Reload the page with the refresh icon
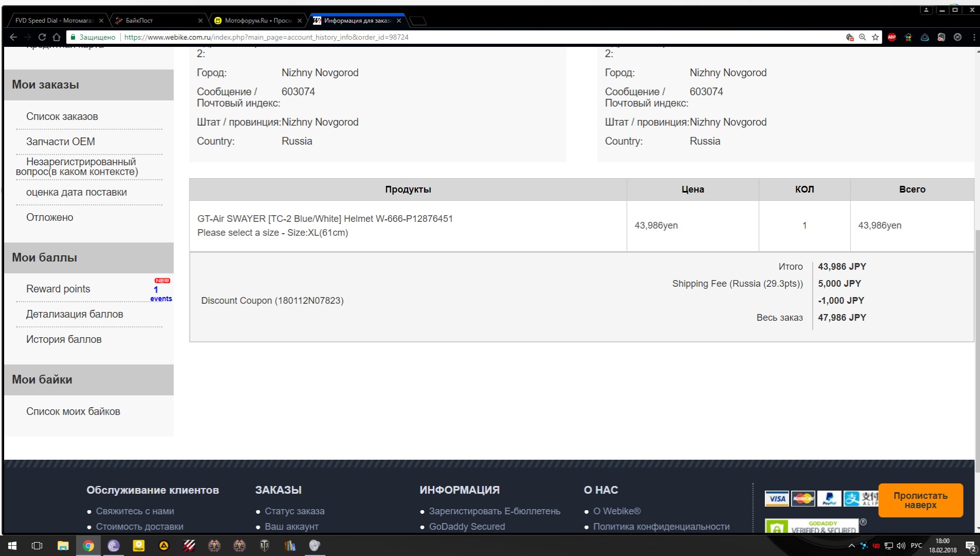980x556 pixels. point(42,37)
